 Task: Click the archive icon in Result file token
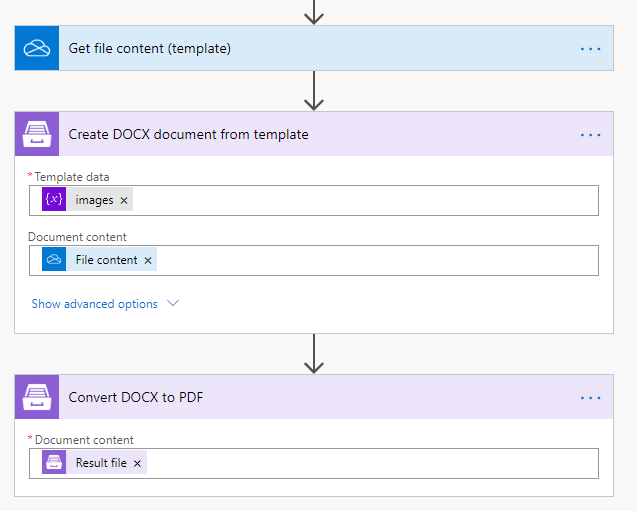[x=54, y=463]
